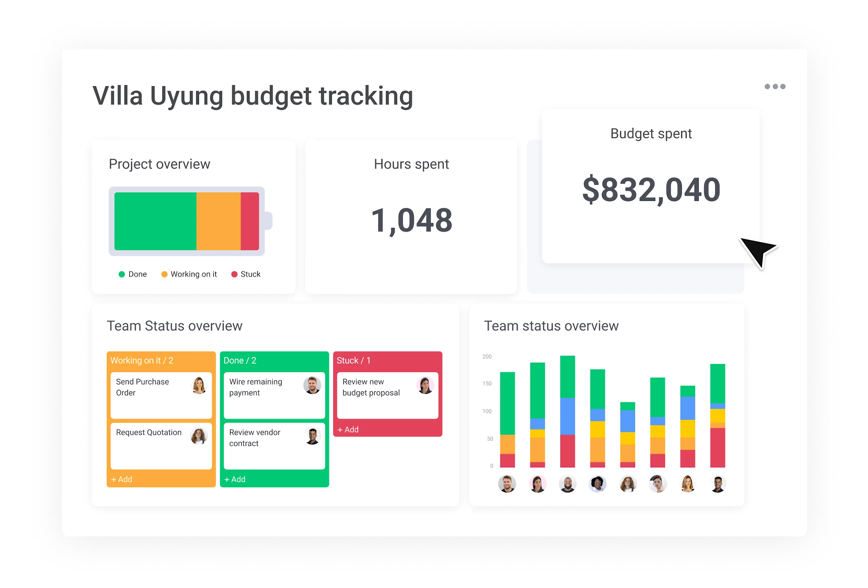This screenshot has height=588, width=868.
Task: Open the Budget spent widget
Action: (651, 187)
